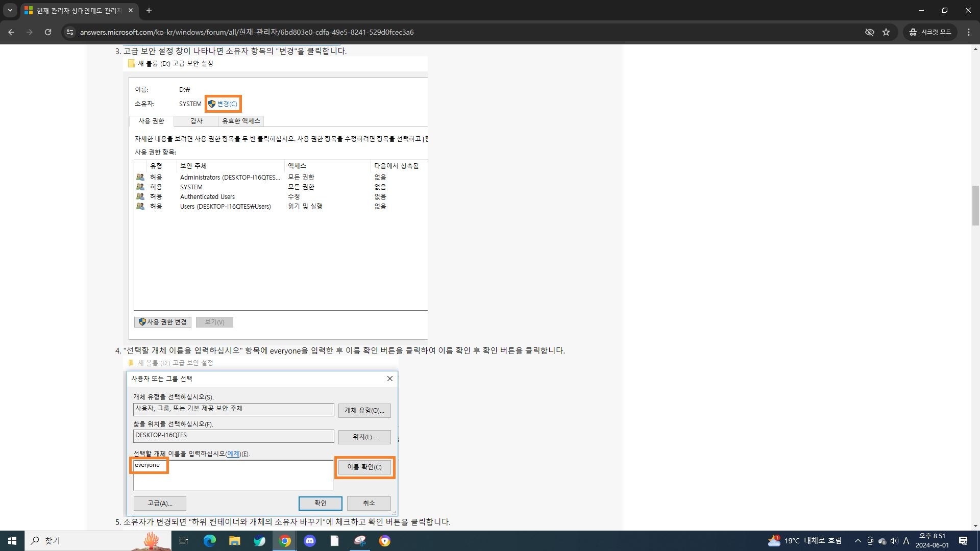Open Chrome three-dot menu
Screen dimensions: 980x551
pyautogui.click(x=969, y=32)
